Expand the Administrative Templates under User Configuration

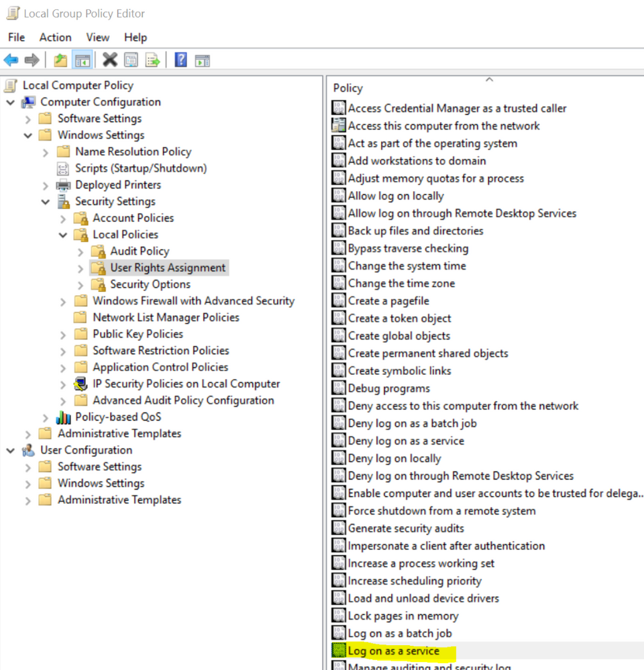tap(28, 500)
